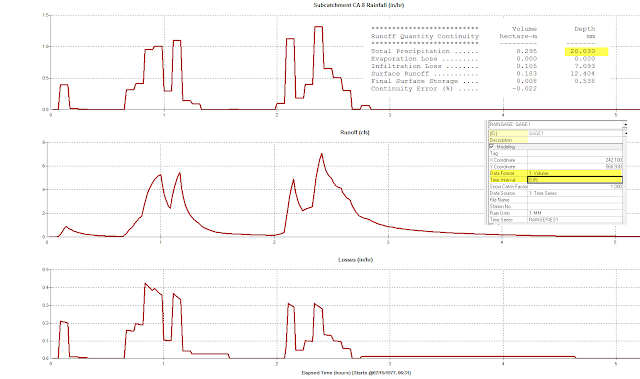The height and width of the screenshot is (379, 640).
Task: Click the property grid scroll up arrow
Action: pyautogui.click(x=625, y=133)
